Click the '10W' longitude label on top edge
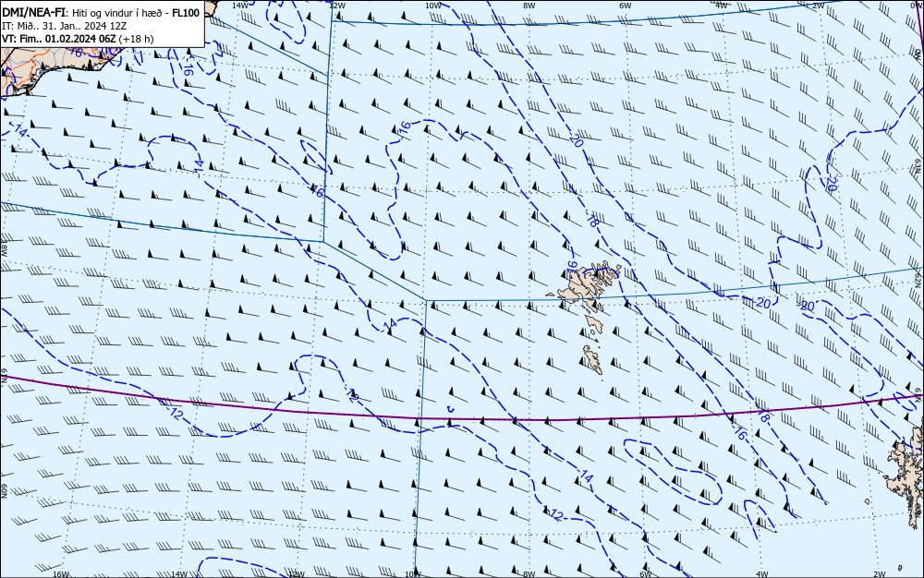 tap(433, 6)
